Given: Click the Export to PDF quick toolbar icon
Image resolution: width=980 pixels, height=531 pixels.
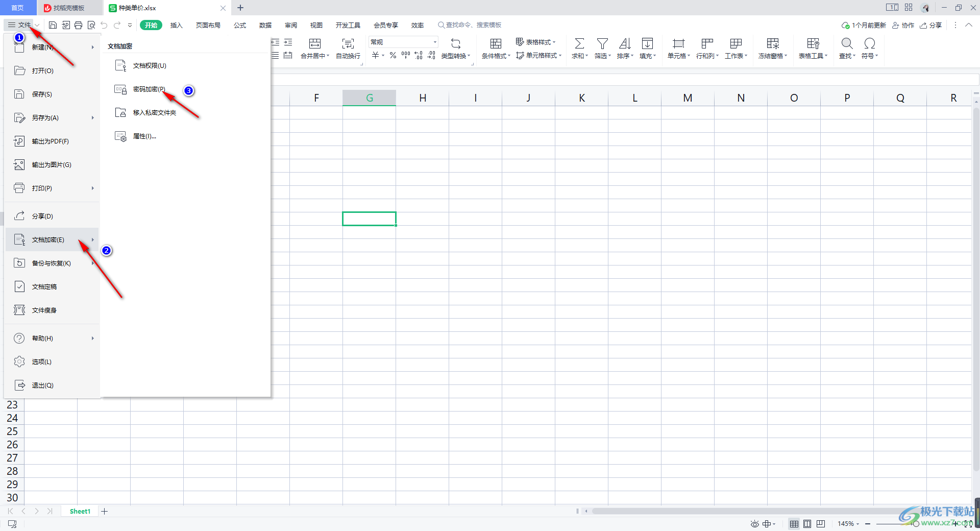Looking at the screenshot, I should point(66,25).
